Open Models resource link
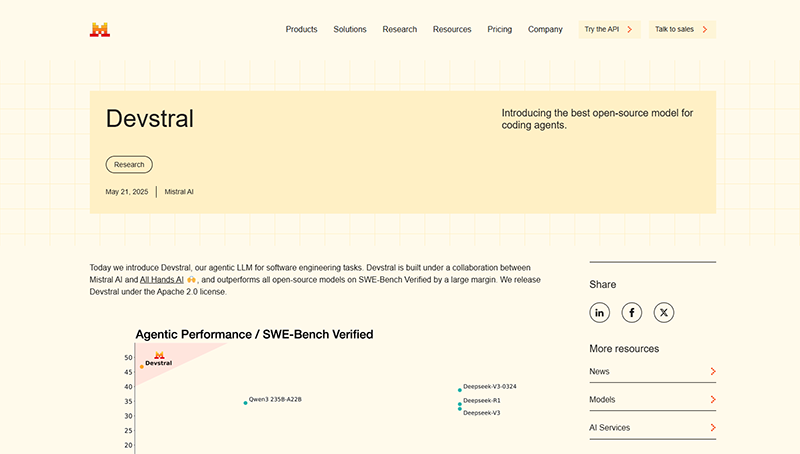Viewport: 800px width, 454px height. (653, 399)
